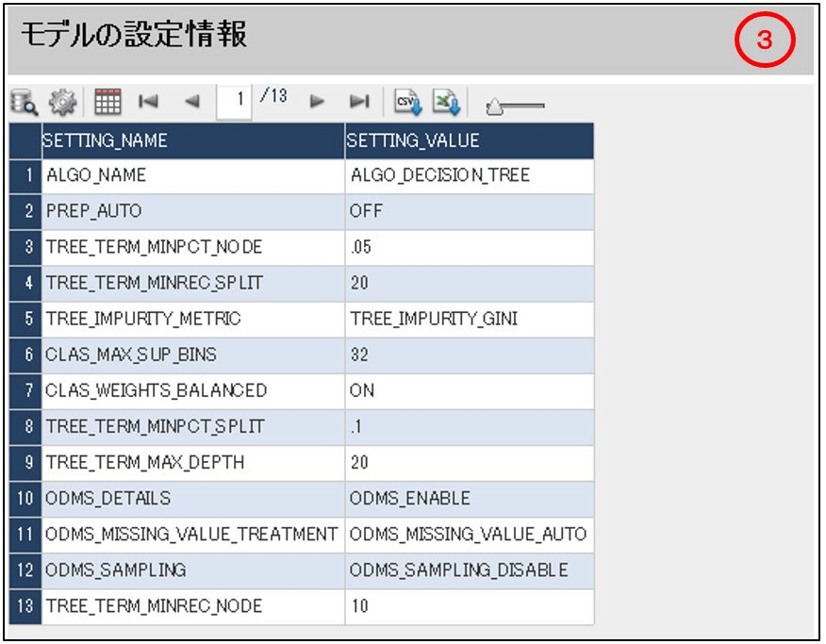The image size is (826, 644).
Task: Export table to Excel file
Action: click(445, 102)
